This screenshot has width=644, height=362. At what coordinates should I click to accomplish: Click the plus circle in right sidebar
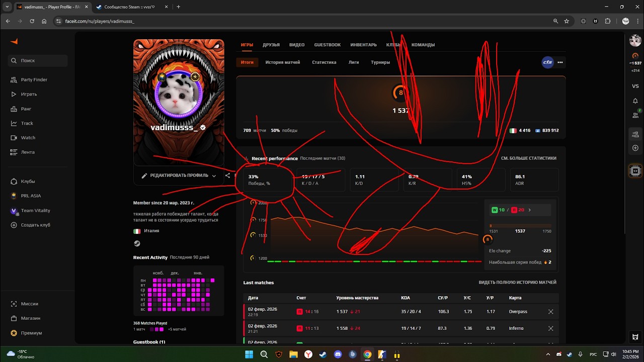click(635, 148)
